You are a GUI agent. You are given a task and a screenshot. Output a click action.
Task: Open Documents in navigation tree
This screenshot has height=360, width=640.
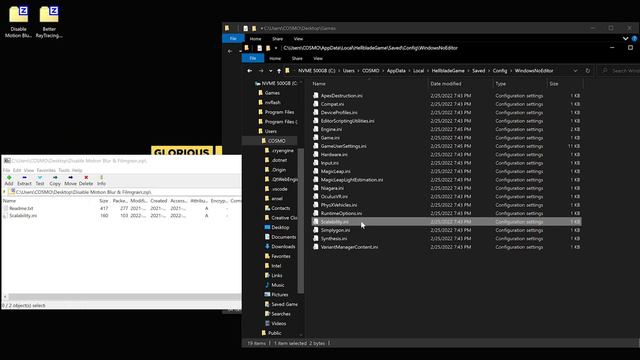(x=283, y=237)
